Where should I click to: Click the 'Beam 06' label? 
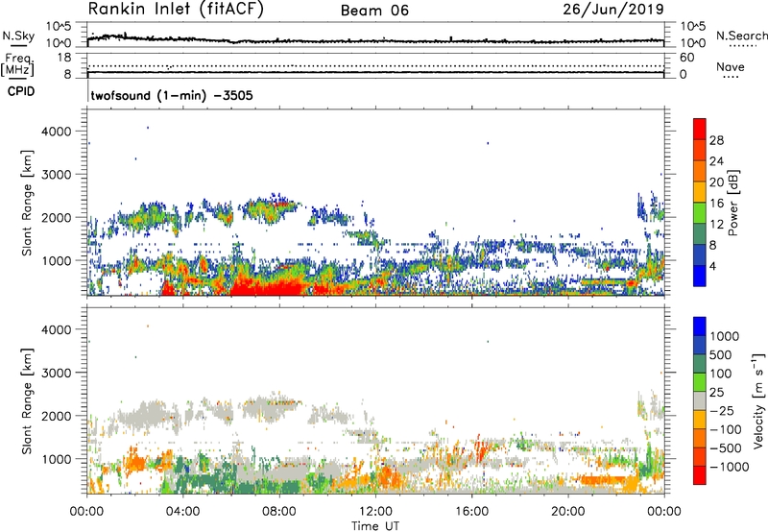click(x=374, y=11)
